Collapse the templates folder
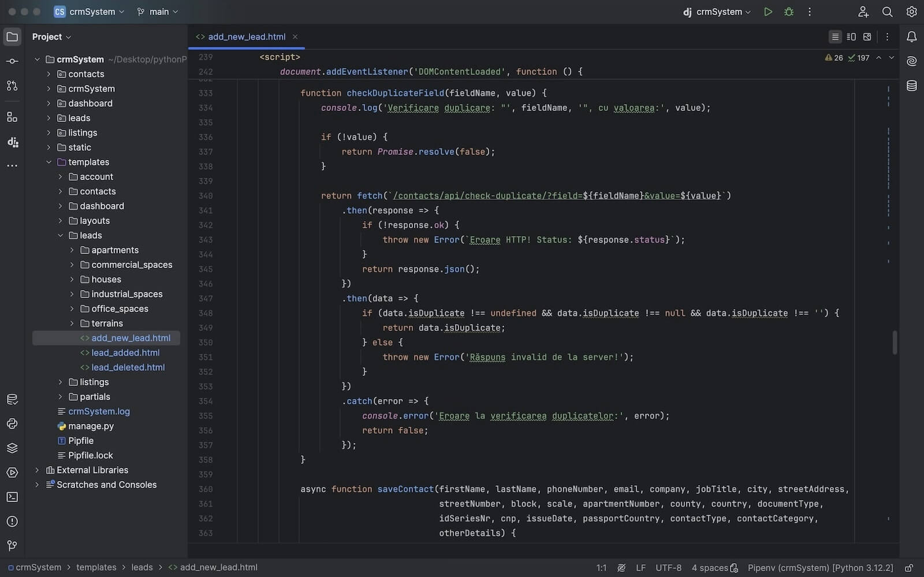924x577 pixels. [49, 162]
